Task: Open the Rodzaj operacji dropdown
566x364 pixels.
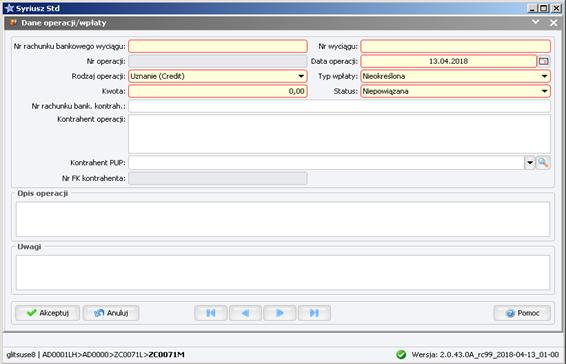Action: click(x=301, y=76)
